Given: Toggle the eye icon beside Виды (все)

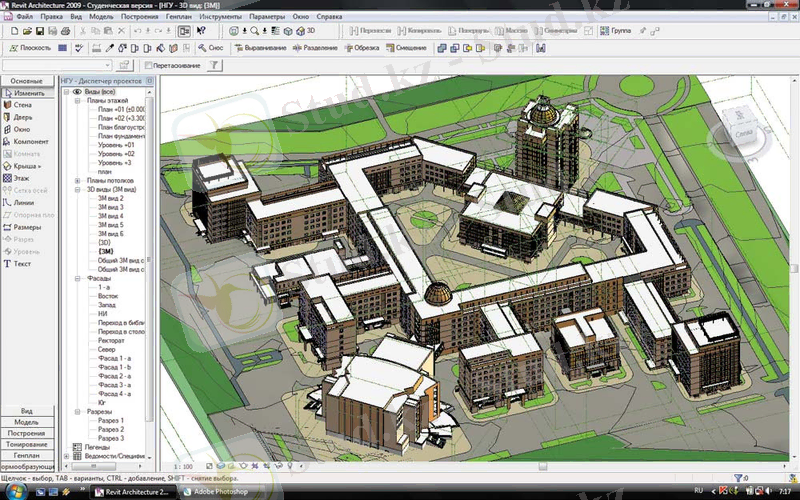Looking at the screenshot, I should 77,92.
